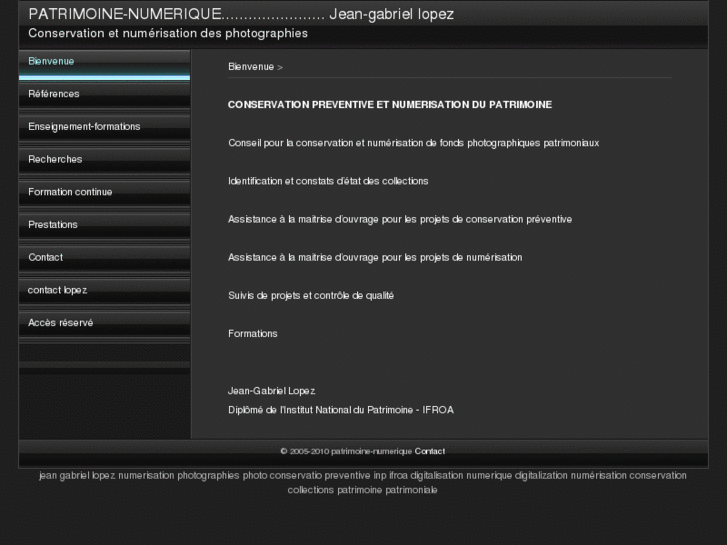Follow the Contact link in the footer

[x=430, y=451]
